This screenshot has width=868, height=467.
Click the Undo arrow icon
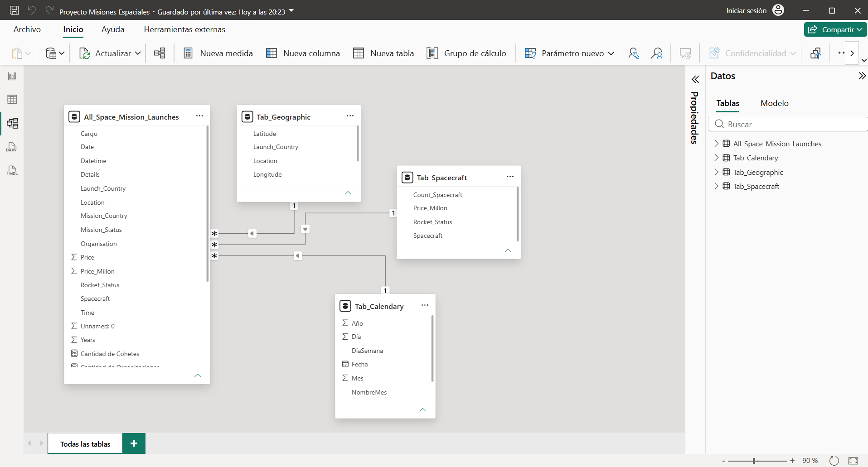point(32,10)
